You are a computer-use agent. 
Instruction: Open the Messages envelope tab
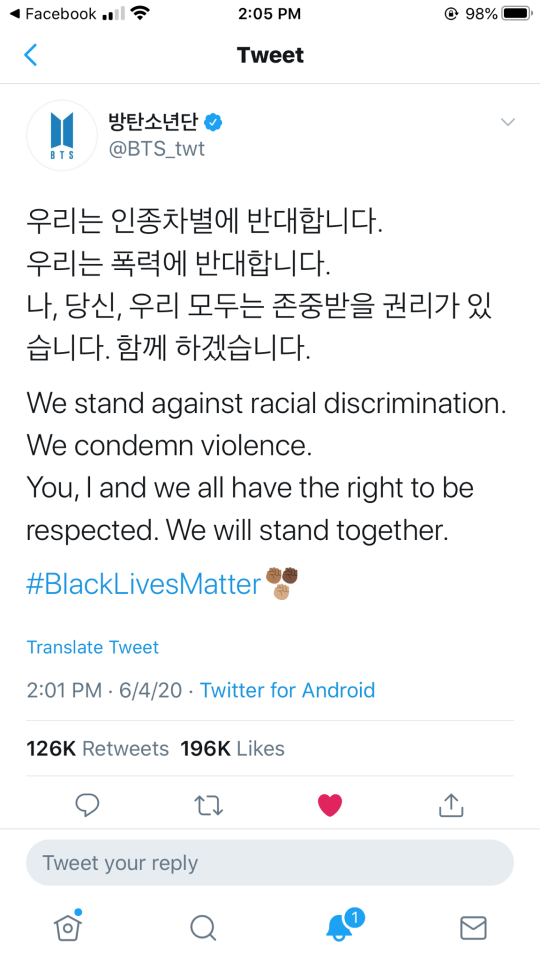click(473, 928)
